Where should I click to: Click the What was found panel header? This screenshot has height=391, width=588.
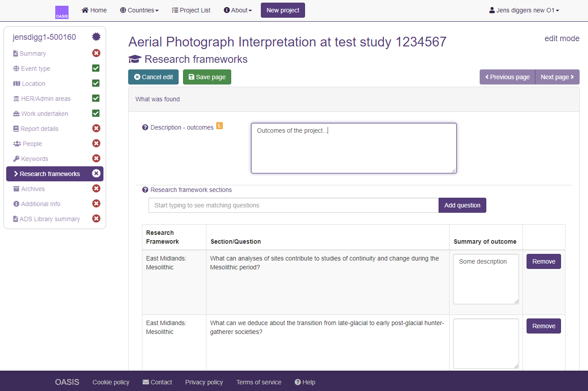click(354, 99)
